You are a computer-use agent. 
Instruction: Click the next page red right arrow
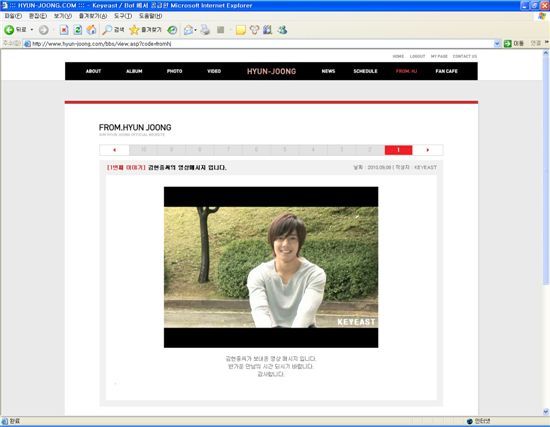(x=428, y=150)
